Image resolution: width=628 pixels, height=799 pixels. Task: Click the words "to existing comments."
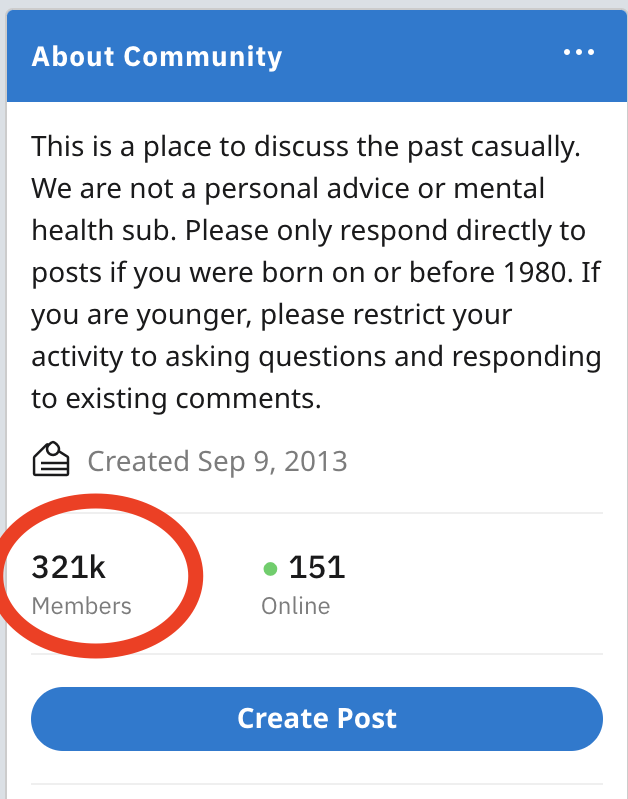[176, 399]
